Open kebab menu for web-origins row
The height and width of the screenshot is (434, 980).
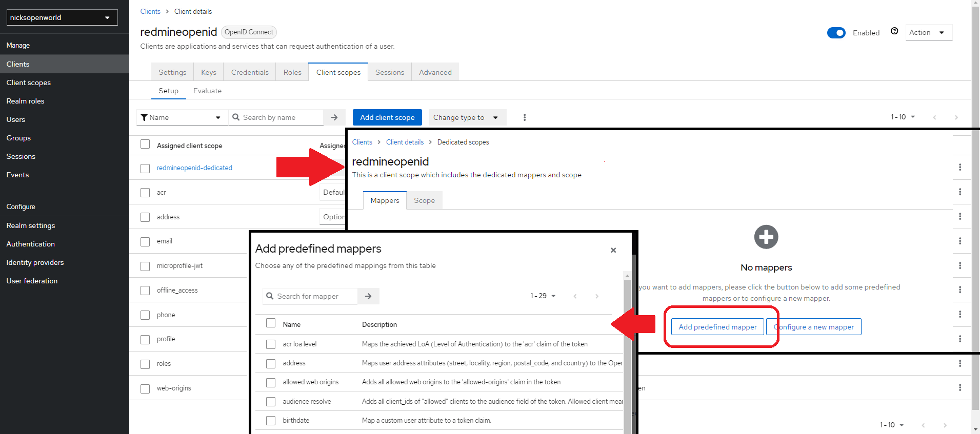pyautogui.click(x=960, y=387)
